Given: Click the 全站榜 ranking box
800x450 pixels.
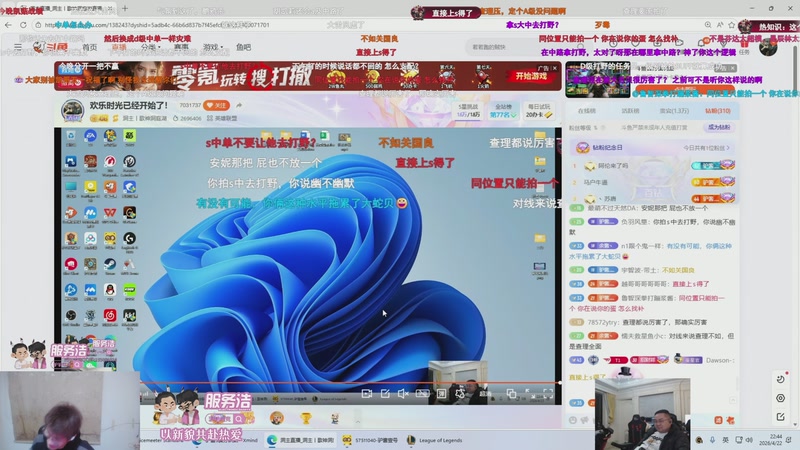Looking at the screenshot, I should coord(503,110).
